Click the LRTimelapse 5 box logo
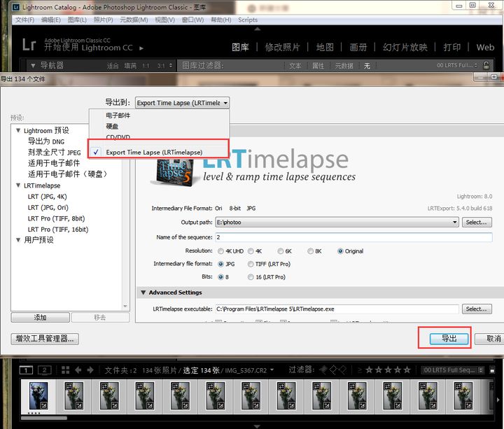Screen dimensions: 504x429 point(175,173)
